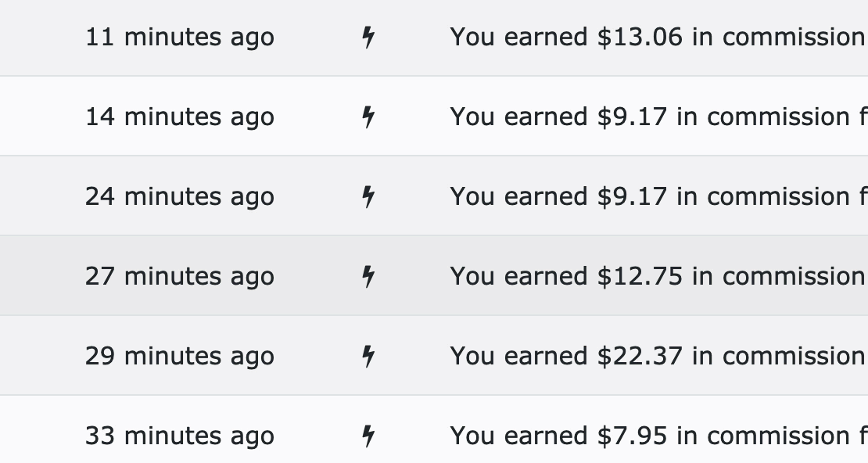
Task: Open the $9.17 commission message from 24 minutes ago
Action: 657,197
